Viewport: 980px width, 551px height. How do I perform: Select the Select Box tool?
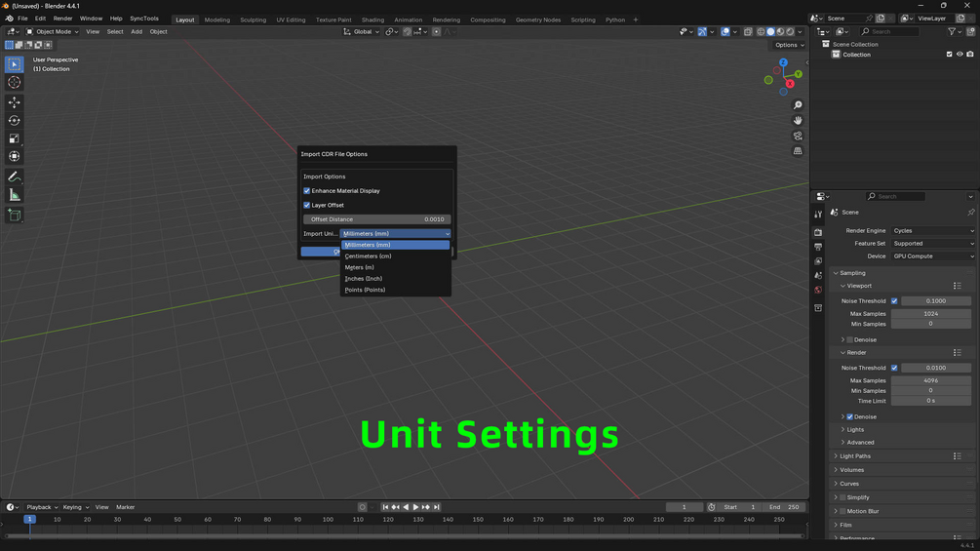click(14, 64)
